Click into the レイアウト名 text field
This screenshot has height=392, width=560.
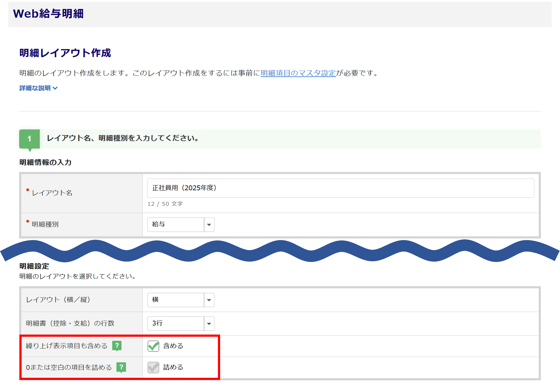[x=340, y=188]
